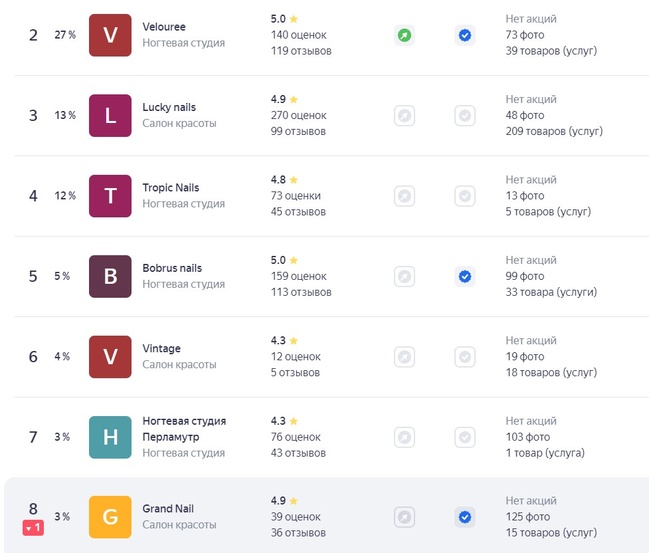The height and width of the screenshot is (553, 649).
Task: Open the Tropic Nails company name link
Action: coord(171,188)
